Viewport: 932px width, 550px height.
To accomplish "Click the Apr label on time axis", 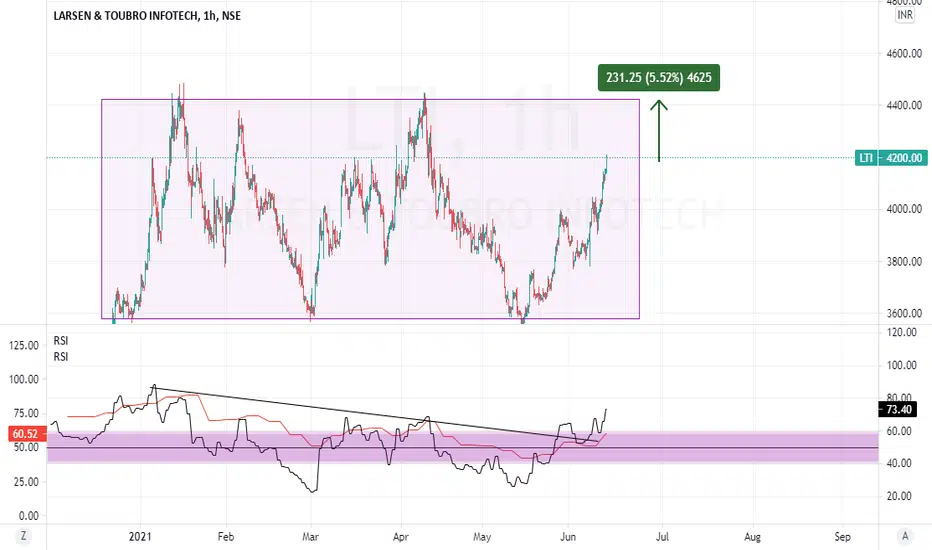I will [x=401, y=536].
